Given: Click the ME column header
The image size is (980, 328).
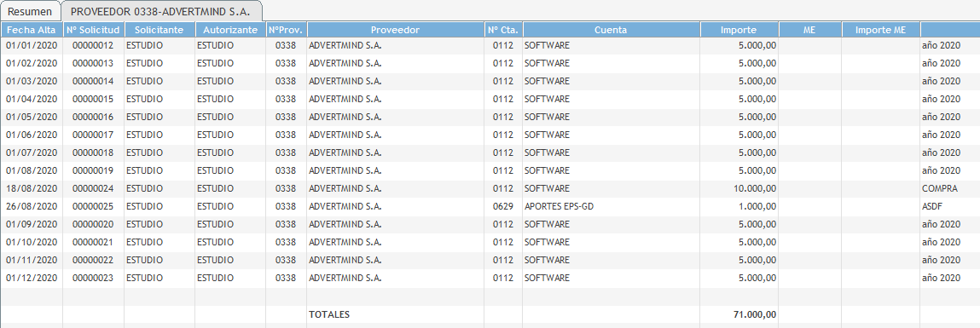Looking at the screenshot, I should pyautogui.click(x=809, y=30).
